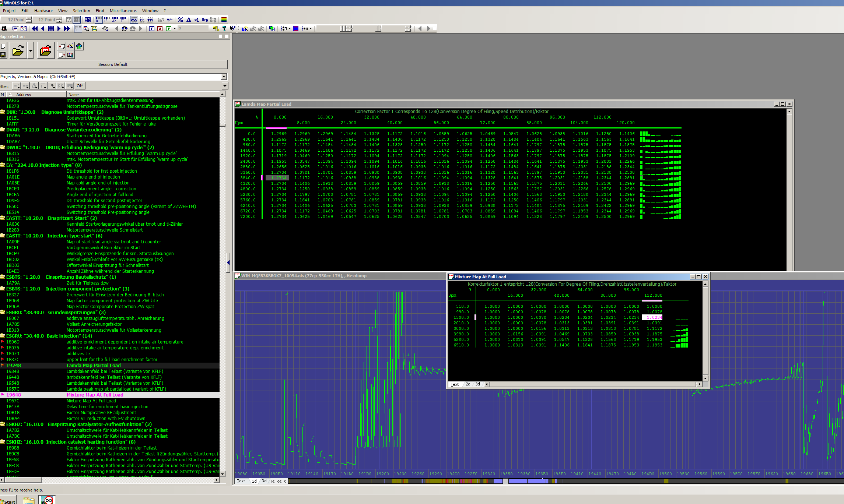Collapse the EA Injection type folder
This screenshot has width=844, height=504.
tap(3, 165)
